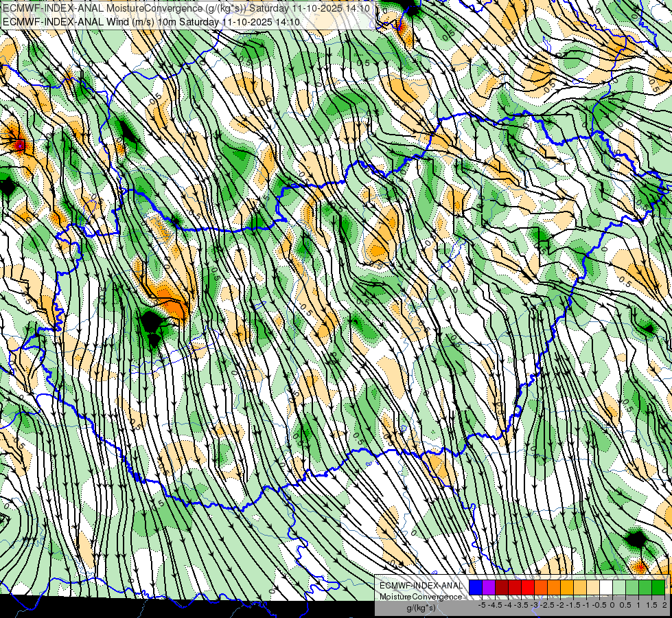
Task: Click the orange swatch between -2.5 and -2
Action: pos(554,587)
